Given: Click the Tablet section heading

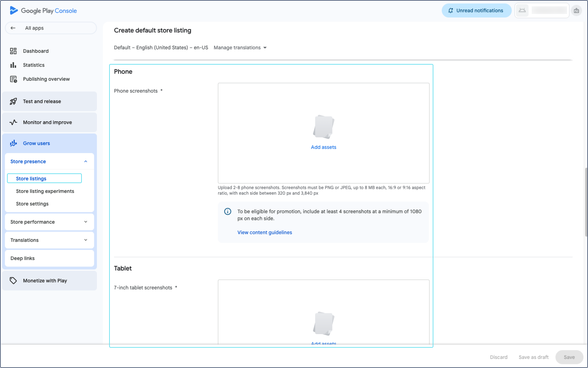Looking at the screenshot, I should (123, 268).
